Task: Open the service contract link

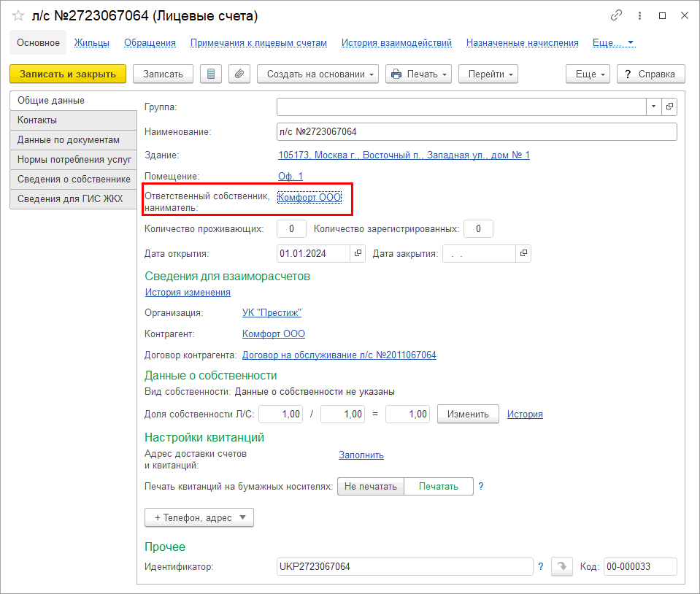Action: tap(339, 355)
